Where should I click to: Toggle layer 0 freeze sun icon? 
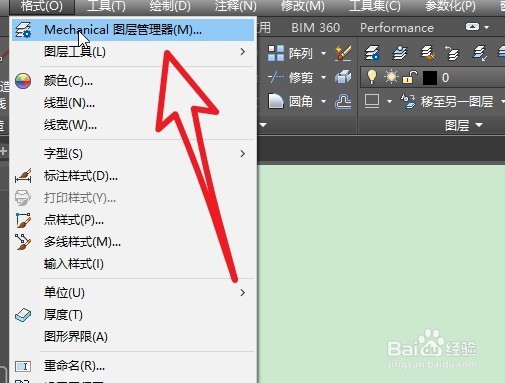(391, 77)
